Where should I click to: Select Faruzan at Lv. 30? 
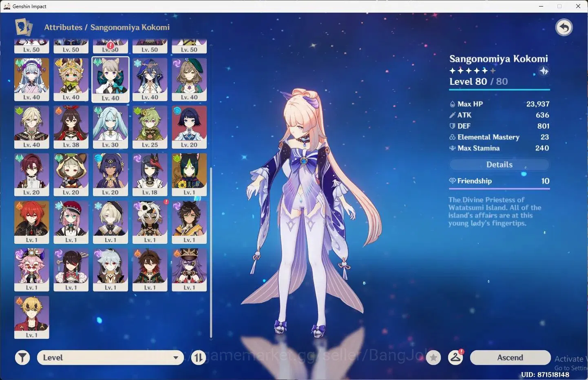(x=111, y=127)
